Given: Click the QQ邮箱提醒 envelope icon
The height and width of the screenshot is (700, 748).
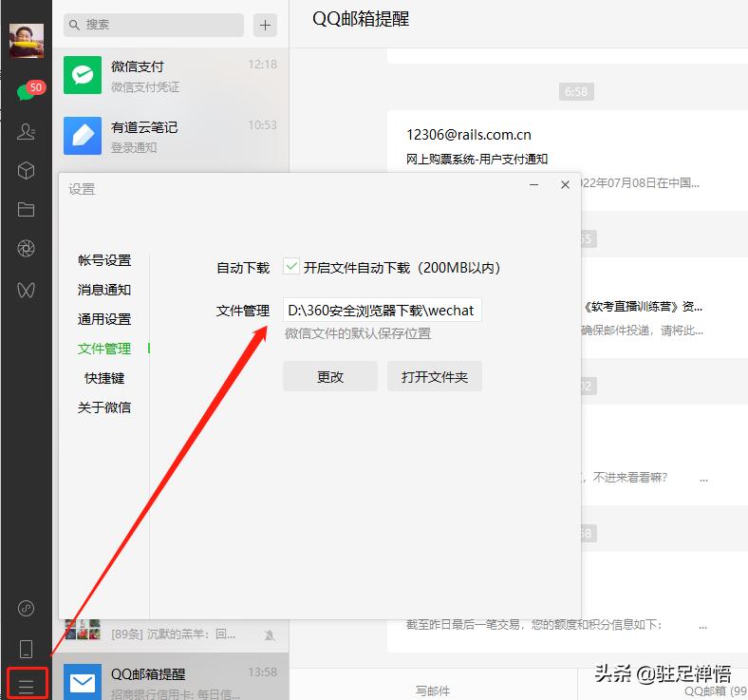Looking at the screenshot, I should tap(83, 682).
